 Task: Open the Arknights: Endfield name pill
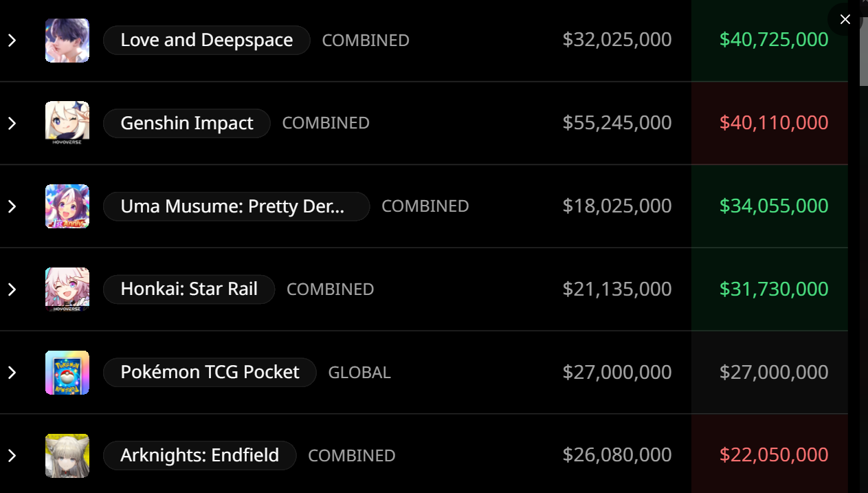[199, 455]
